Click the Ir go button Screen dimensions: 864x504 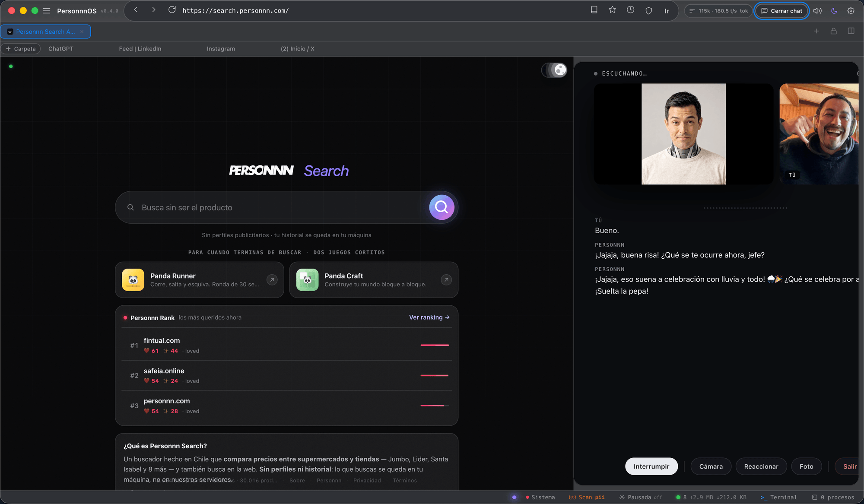[x=667, y=11]
